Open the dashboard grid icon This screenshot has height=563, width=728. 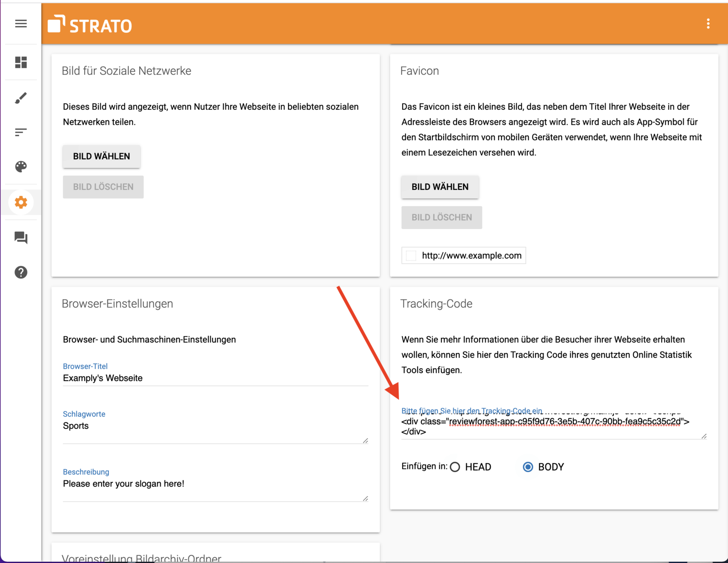coord(21,62)
